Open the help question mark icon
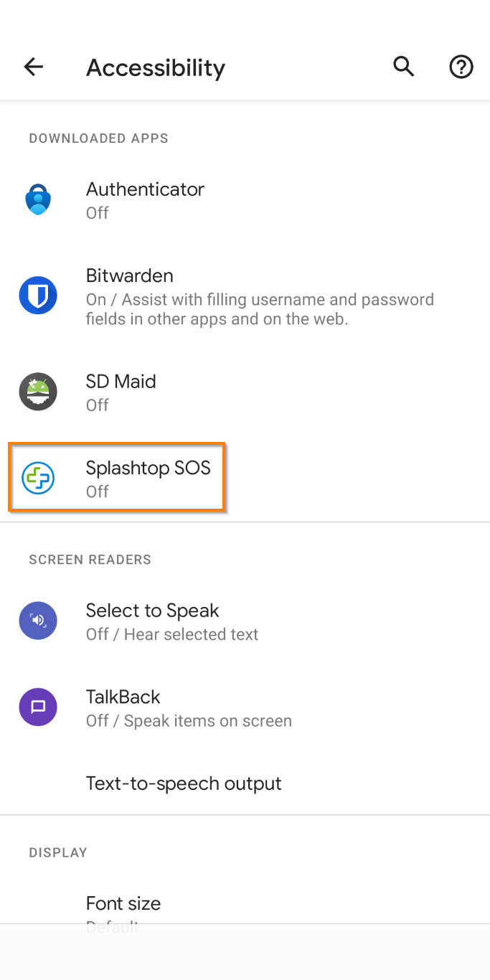490x980 pixels. tap(461, 66)
